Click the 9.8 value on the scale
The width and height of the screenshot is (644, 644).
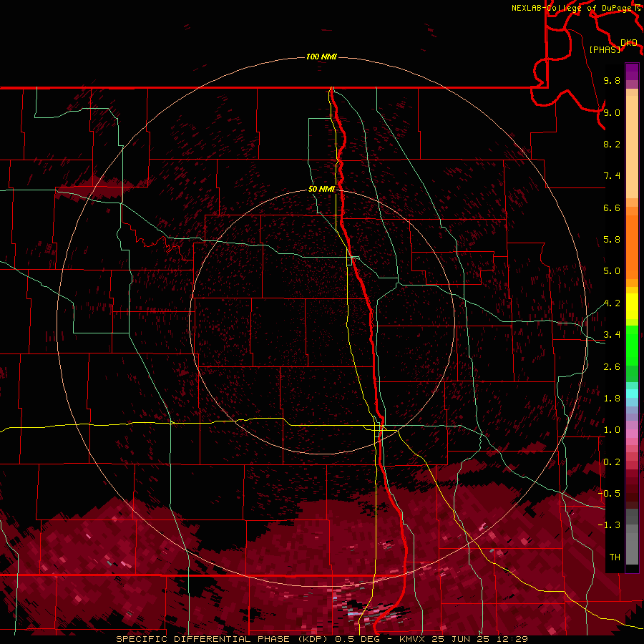[612, 80]
